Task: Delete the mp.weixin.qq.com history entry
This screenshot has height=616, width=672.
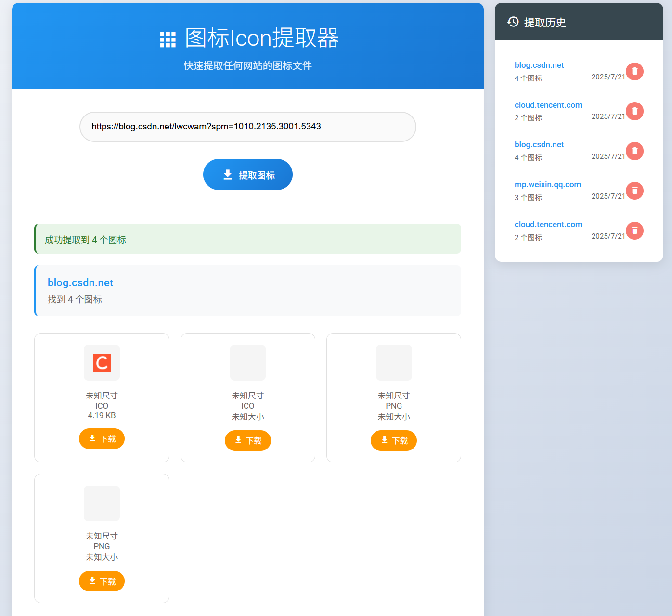Action: point(634,191)
